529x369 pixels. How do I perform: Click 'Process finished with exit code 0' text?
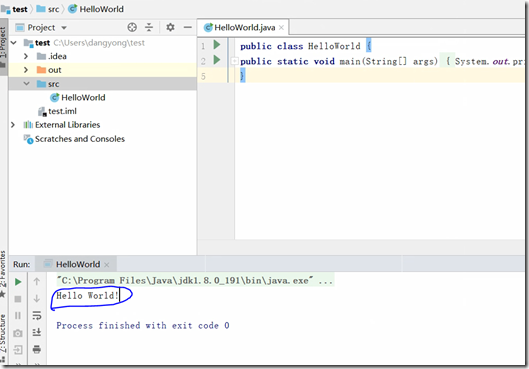tap(143, 325)
